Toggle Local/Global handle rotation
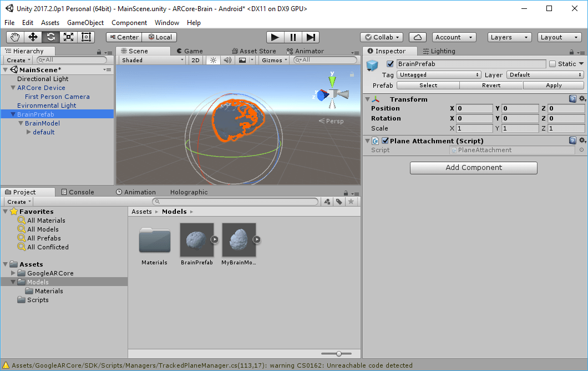588x371 pixels. tap(160, 37)
